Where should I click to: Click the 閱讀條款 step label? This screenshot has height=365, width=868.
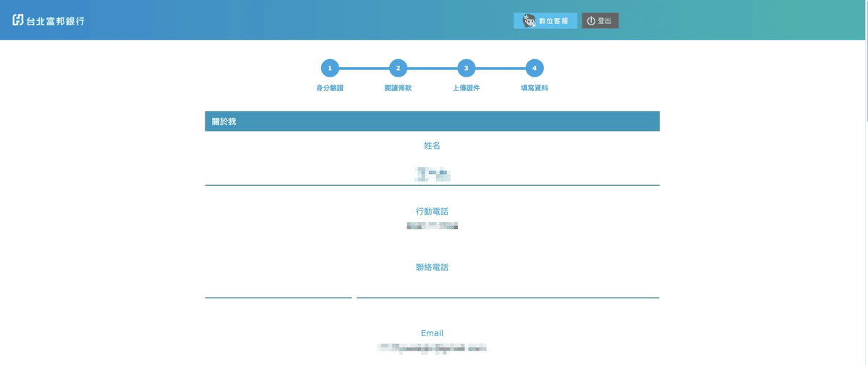click(398, 88)
